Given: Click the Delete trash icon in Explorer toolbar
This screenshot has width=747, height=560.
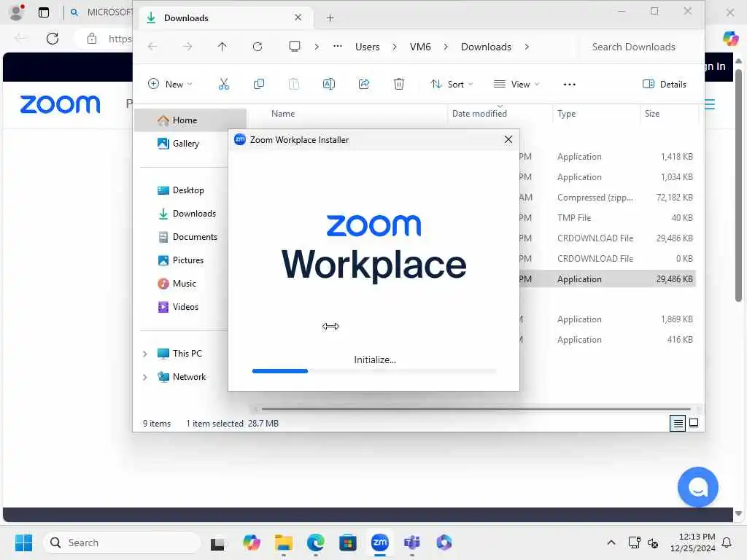Looking at the screenshot, I should (399, 85).
